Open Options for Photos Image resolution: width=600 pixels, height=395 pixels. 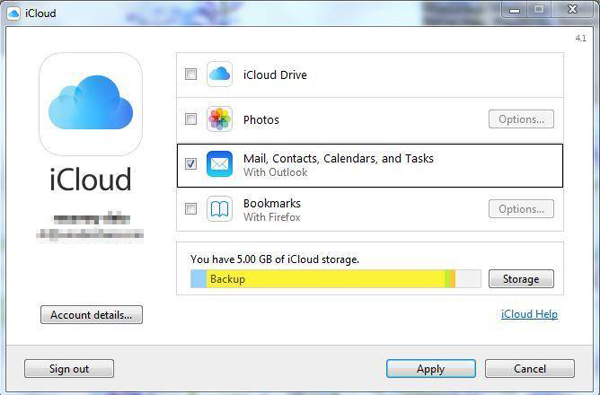521,119
